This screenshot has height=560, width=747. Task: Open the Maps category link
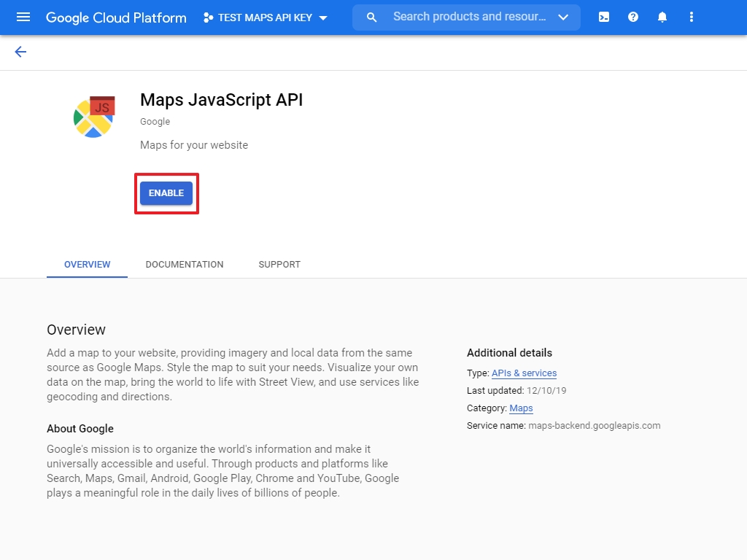(x=521, y=408)
